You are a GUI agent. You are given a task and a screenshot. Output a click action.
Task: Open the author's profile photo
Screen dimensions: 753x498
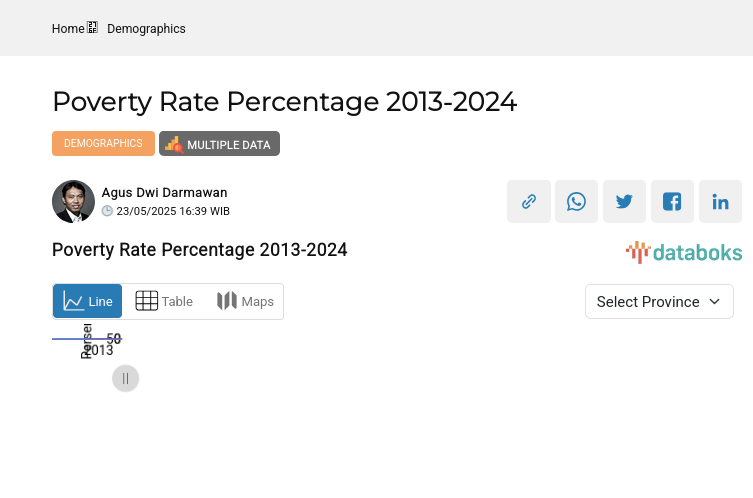[x=73, y=201]
